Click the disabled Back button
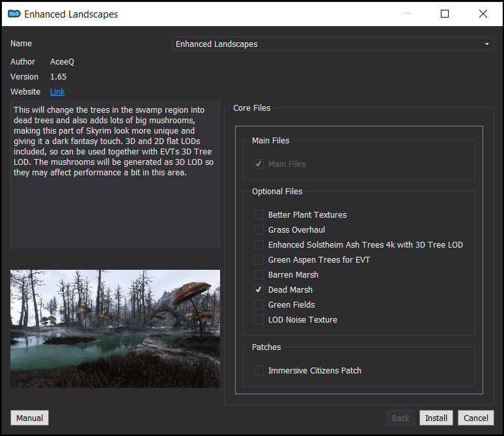 400,418
